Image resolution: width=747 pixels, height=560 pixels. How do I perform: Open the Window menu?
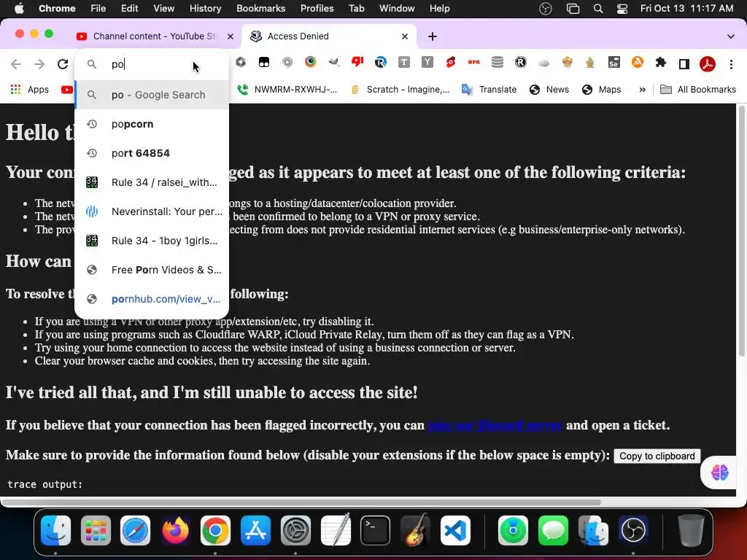(x=397, y=9)
